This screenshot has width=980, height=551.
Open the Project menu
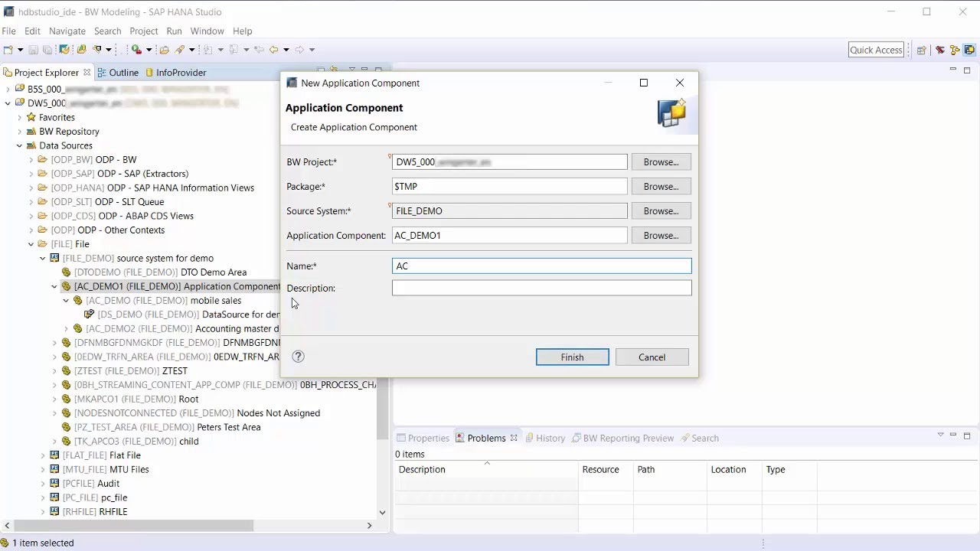[x=144, y=31]
